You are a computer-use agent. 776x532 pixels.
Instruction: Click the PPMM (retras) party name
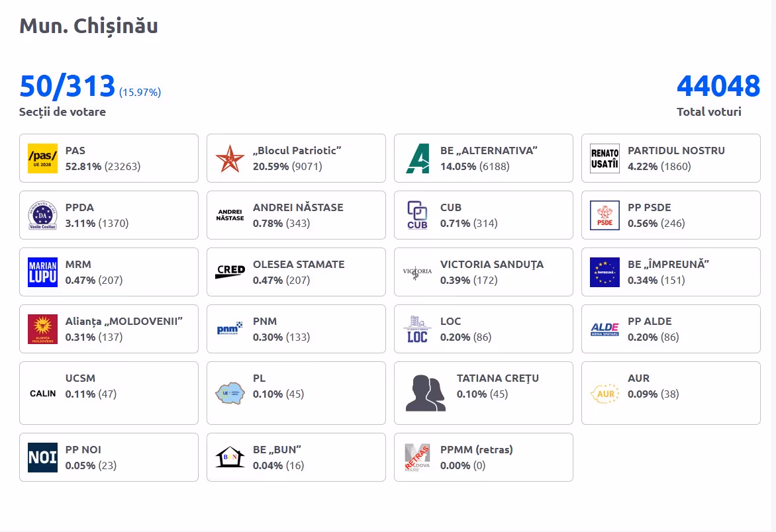[477, 450]
